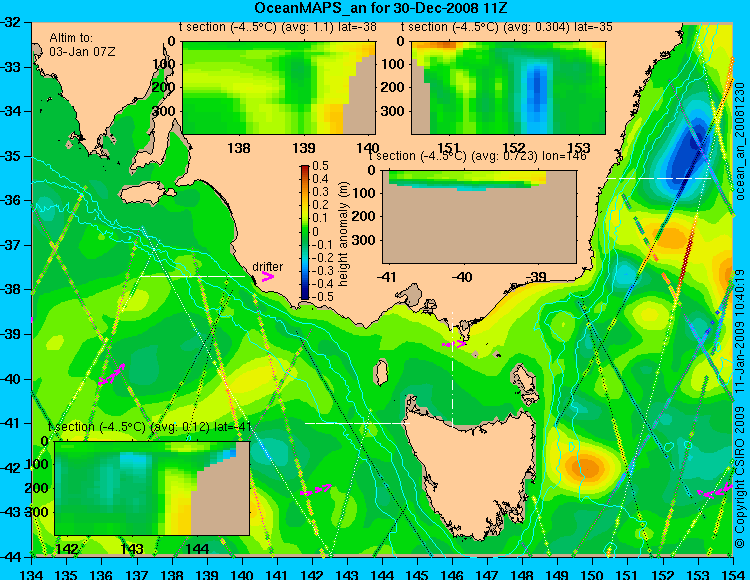Click the magenta drifter track near 136E, 40S

pos(111,374)
